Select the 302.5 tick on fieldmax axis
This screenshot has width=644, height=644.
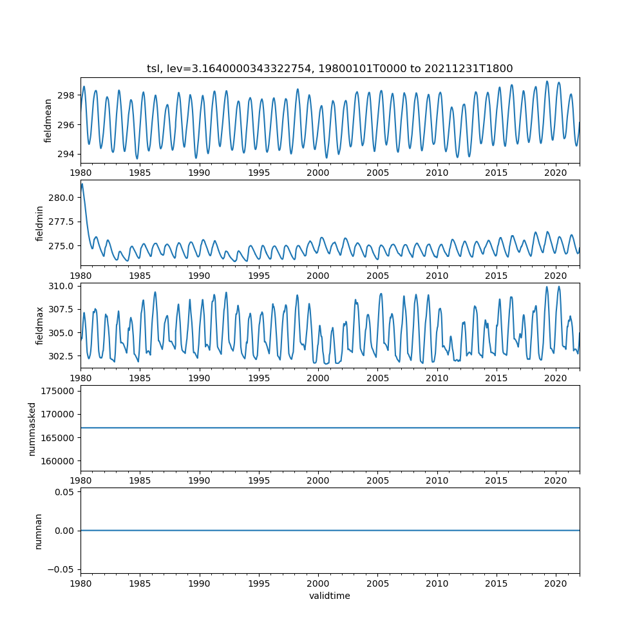click(64, 356)
